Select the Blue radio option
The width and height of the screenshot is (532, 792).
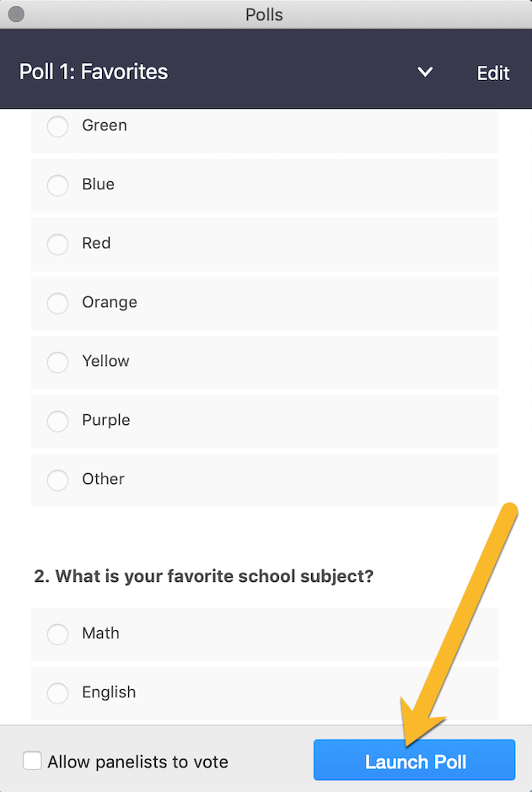57,185
